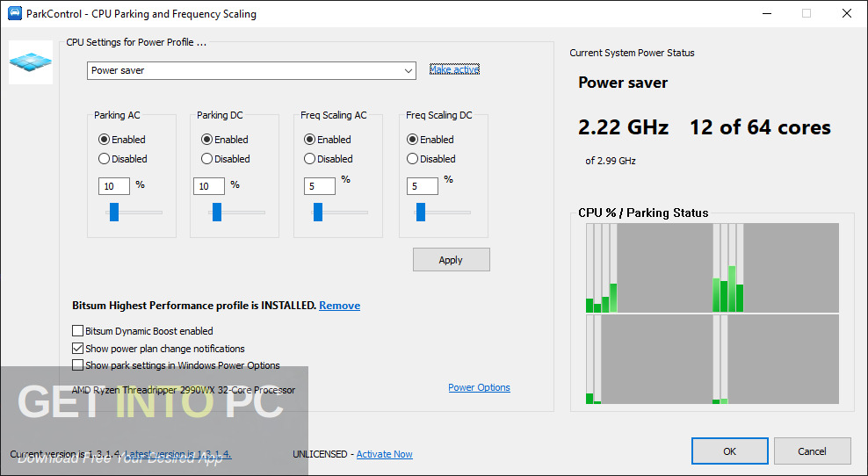This screenshot has width=868, height=476.
Task: Click the Activate Now link
Action: tap(384, 454)
